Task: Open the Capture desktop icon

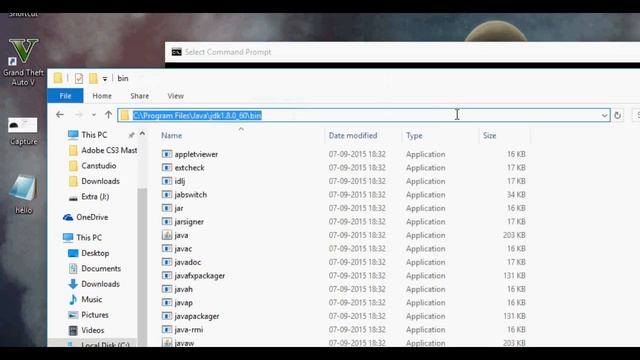Action: [23, 131]
